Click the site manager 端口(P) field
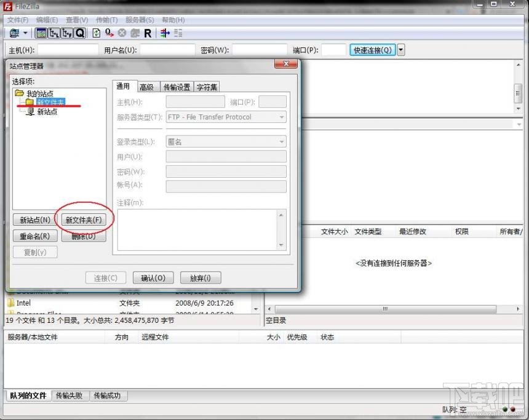The height and width of the screenshot is (420, 529). (272, 101)
